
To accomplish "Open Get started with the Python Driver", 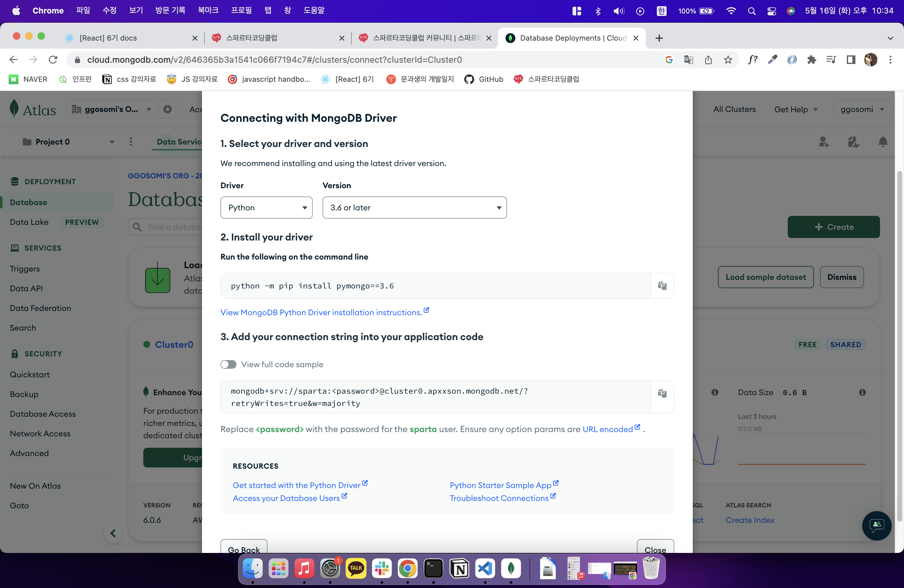I will (x=300, y=485).
